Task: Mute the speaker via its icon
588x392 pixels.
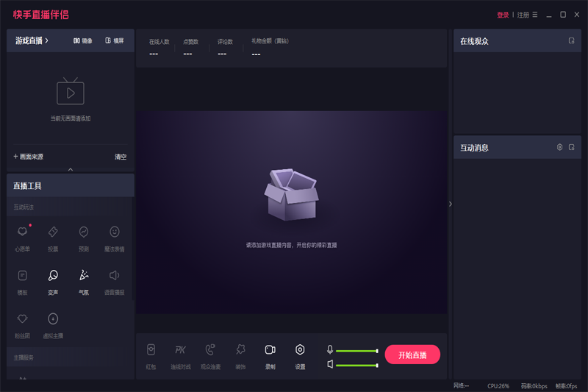Action: [330, 364]
